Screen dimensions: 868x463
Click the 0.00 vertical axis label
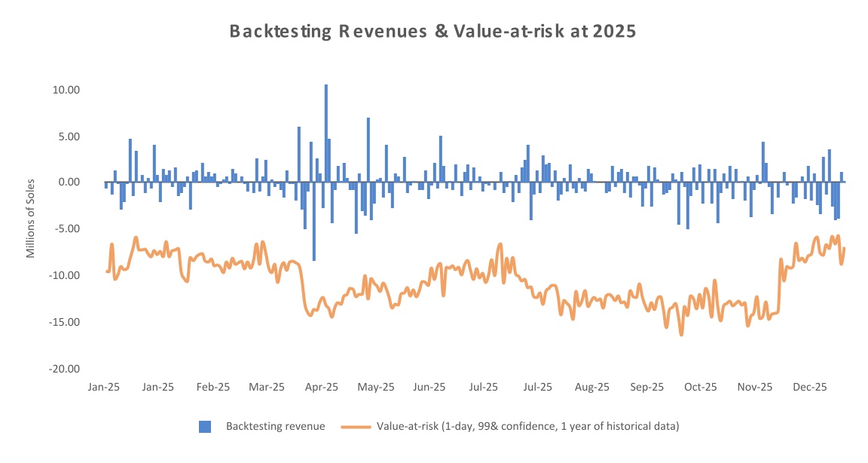coord(69,182)
